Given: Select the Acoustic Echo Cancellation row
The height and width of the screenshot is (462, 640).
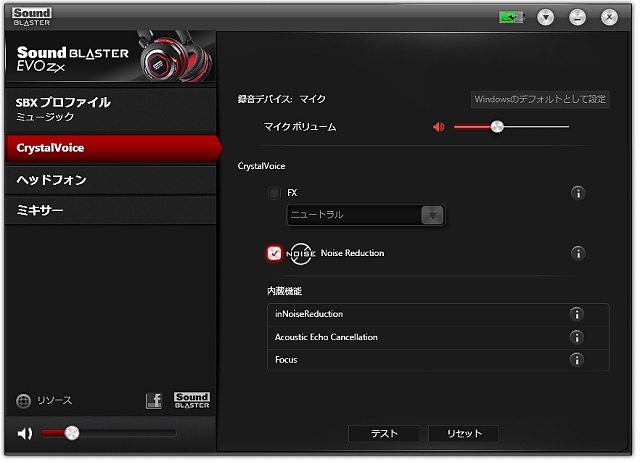Looking at the screenshot, I should (438, 338).
